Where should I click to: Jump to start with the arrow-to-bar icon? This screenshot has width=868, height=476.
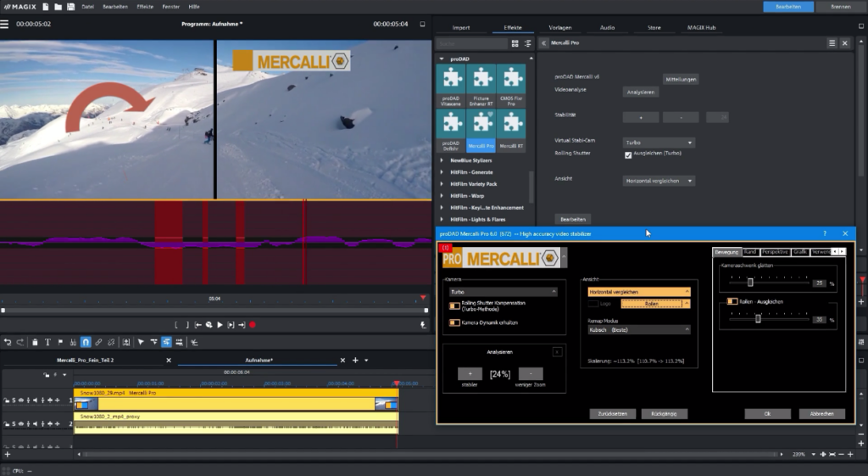pyautogui.click(x=198, y=325)
